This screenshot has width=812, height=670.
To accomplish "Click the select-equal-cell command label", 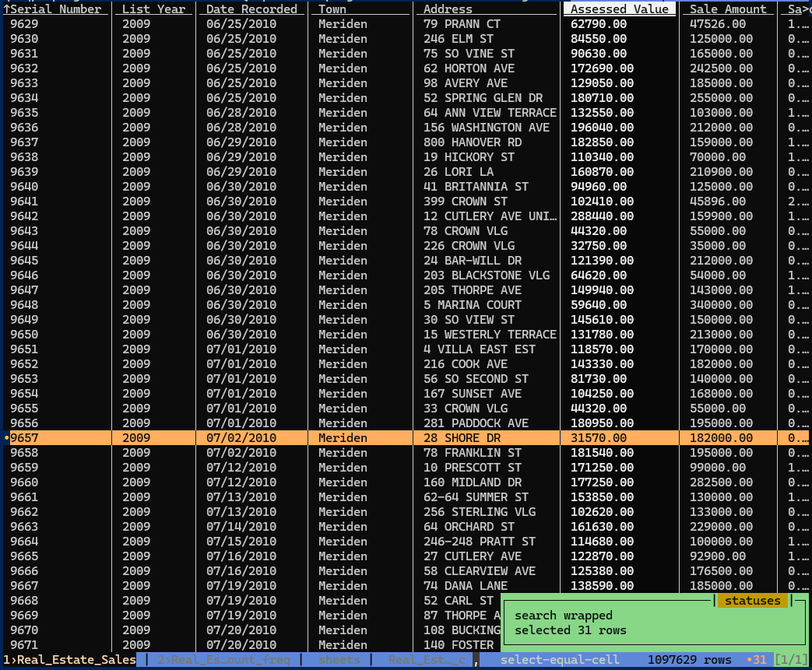I will (560, 660).
